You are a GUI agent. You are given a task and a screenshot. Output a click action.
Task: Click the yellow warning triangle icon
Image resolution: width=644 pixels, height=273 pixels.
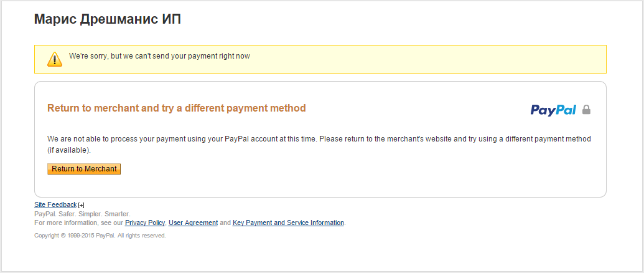tap(55, 59)
